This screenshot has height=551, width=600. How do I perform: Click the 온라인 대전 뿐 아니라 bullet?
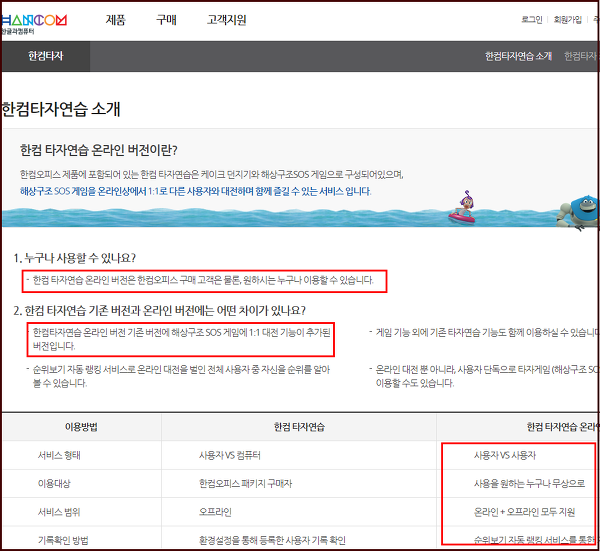click(487, 376)
